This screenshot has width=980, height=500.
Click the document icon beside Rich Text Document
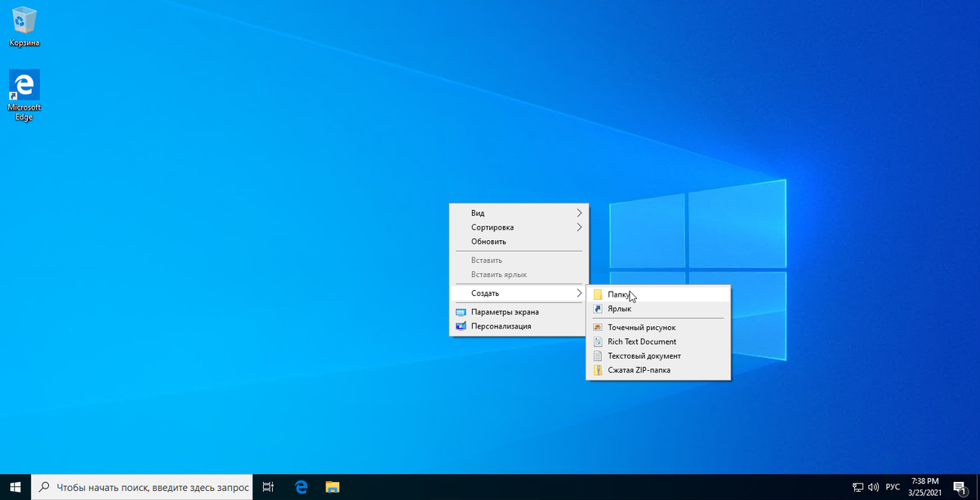pyautogui.click(x=598, y=342)
